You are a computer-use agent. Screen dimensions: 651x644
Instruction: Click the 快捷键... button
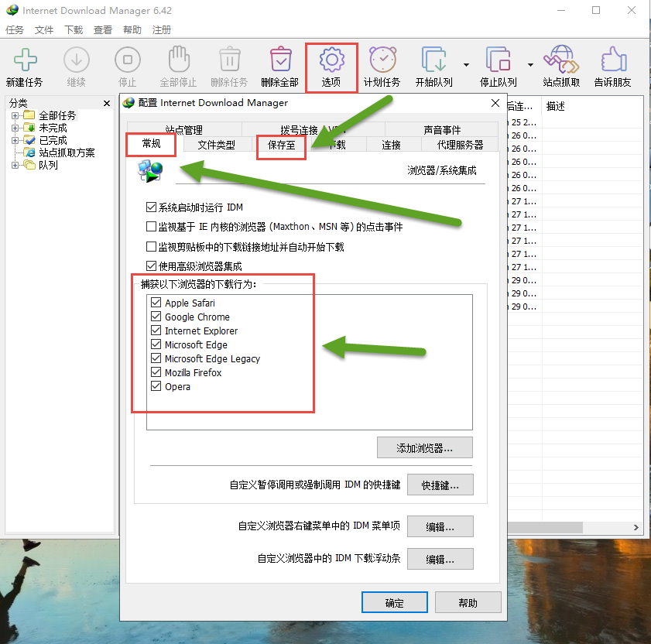coord(440,485)
